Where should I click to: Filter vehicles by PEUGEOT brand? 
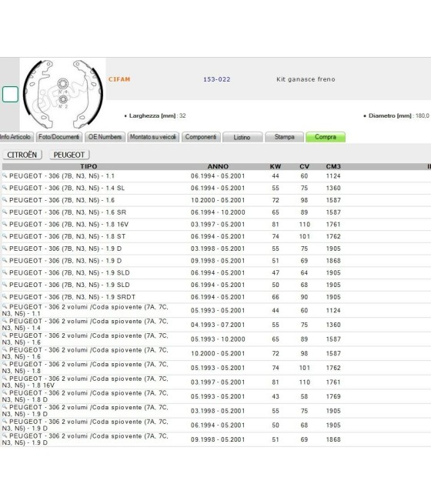69,155
